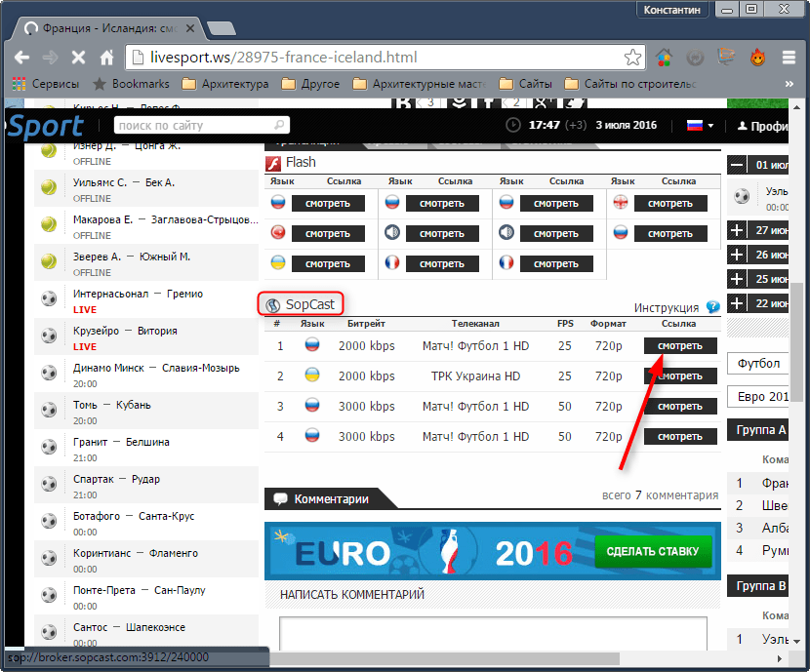Click the browser Back arrow

(x=21, y=58)
